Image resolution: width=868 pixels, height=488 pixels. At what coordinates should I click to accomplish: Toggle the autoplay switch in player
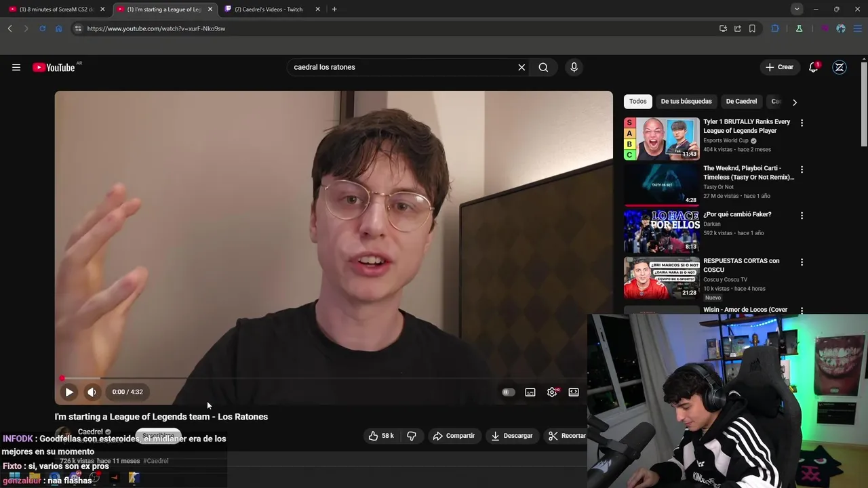pyautogui.click(x=508, y=392)
